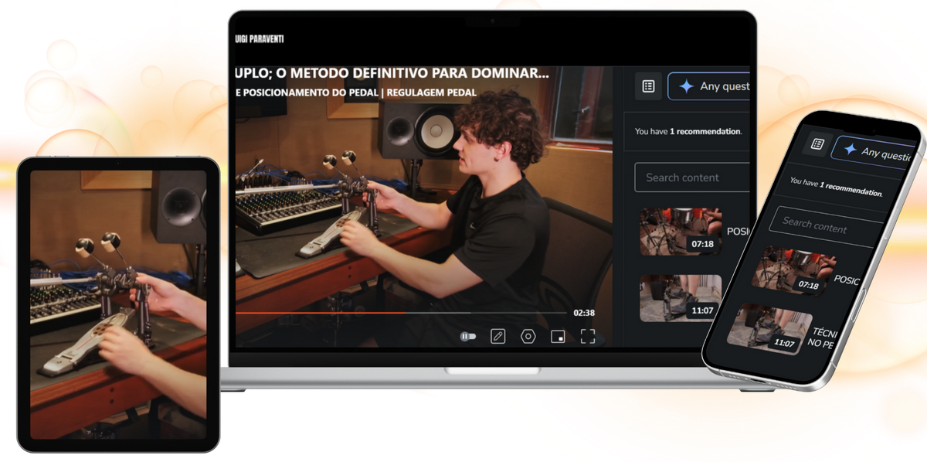Play the 07:18 lesson thumbnail on laptop
The image size is (940, 462).
(x=680, y=232)
